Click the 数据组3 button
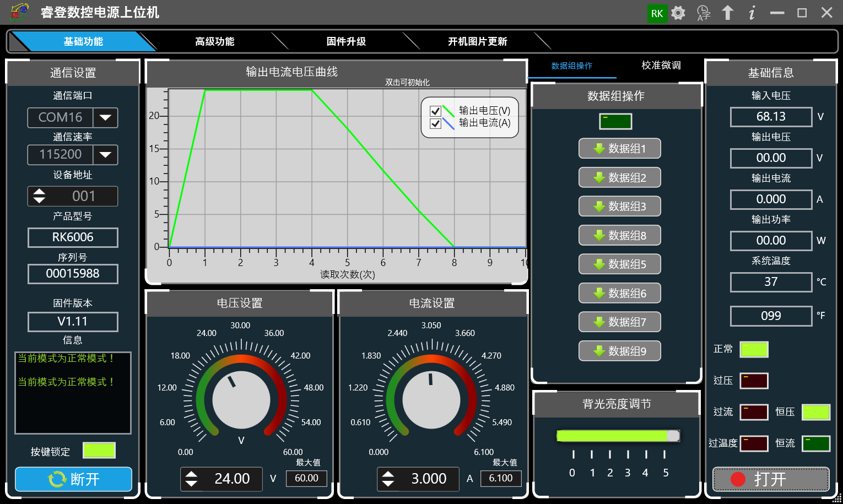Viewport: 843px width, 504px height. [620, 207]
